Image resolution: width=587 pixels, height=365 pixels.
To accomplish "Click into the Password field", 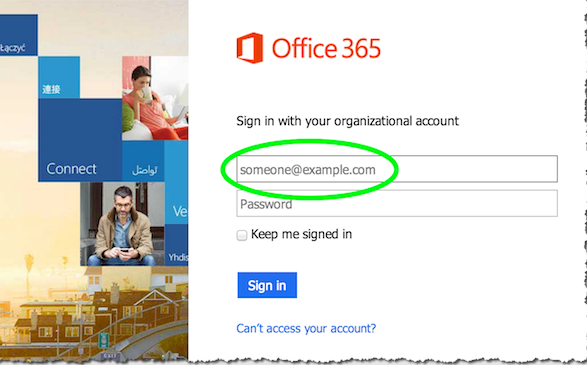I will coord(397,203).
